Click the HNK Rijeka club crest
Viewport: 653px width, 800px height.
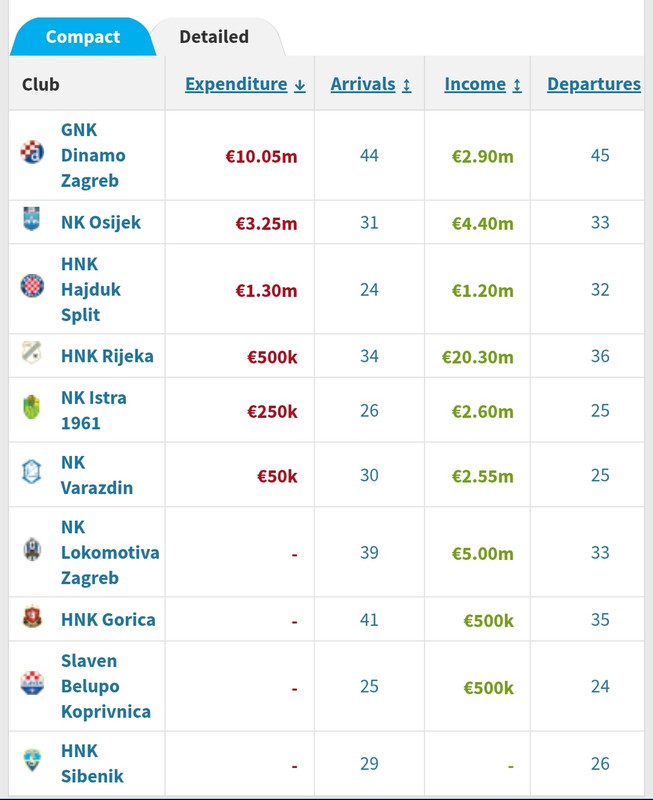tap(32, 353)
